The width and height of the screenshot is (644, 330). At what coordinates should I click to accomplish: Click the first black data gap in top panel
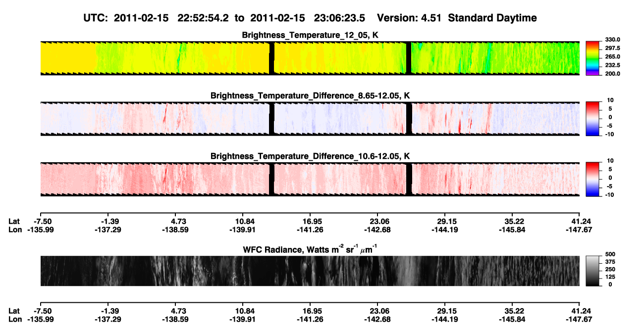(271, 57)
